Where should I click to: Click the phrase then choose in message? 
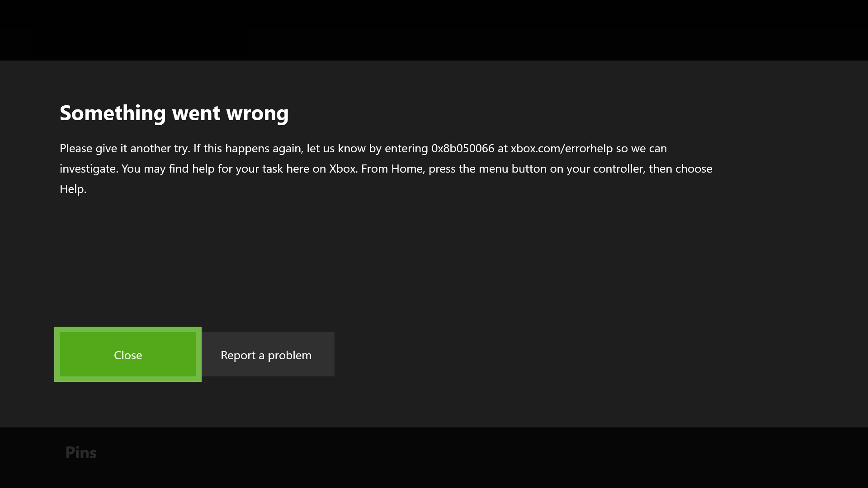click(x=680, y=169)
